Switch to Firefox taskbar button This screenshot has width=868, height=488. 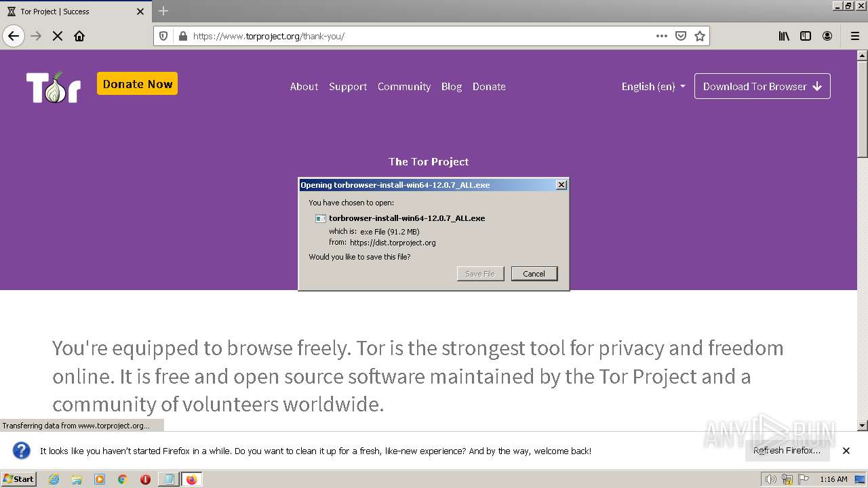[192, 479]
